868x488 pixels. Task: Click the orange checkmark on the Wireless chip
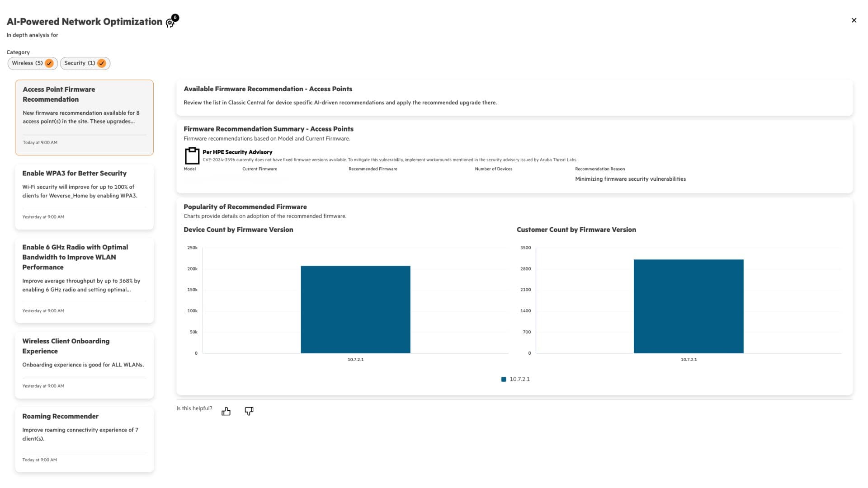(49, 63)
